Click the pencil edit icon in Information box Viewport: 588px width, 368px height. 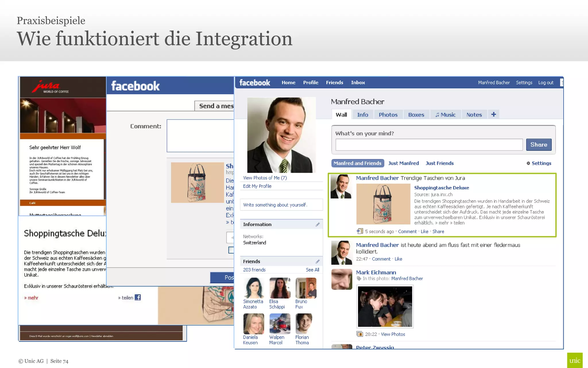coord(318,224)
